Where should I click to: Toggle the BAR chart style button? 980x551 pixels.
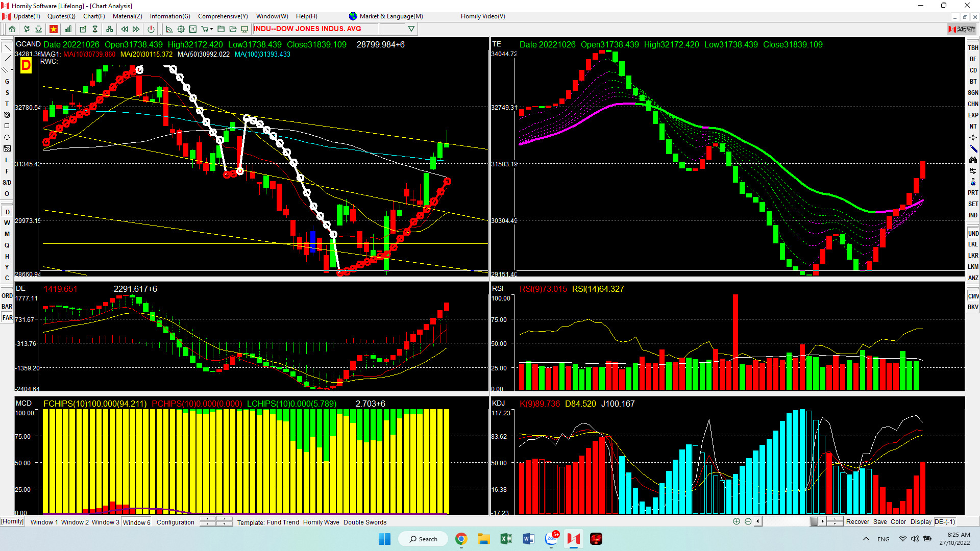[x=7, y=307]
